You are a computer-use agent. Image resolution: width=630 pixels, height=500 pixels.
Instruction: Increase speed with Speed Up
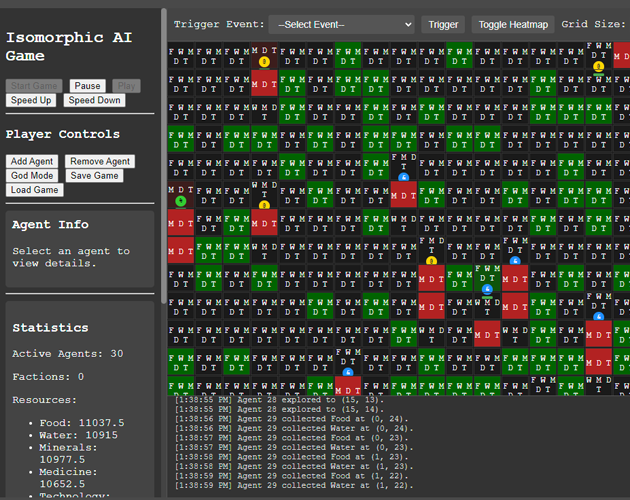[x=31, y=100]
